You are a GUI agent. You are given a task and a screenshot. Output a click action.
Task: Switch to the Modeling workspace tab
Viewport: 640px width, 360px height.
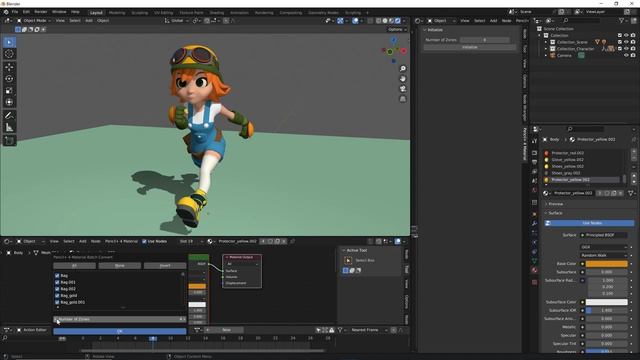(x=117, y=13)
